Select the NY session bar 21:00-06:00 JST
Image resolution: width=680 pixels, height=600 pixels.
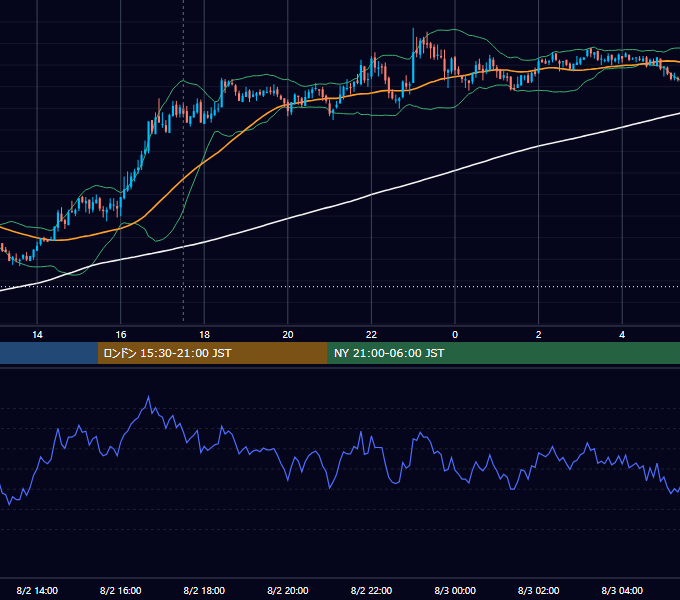pos(503,353)
